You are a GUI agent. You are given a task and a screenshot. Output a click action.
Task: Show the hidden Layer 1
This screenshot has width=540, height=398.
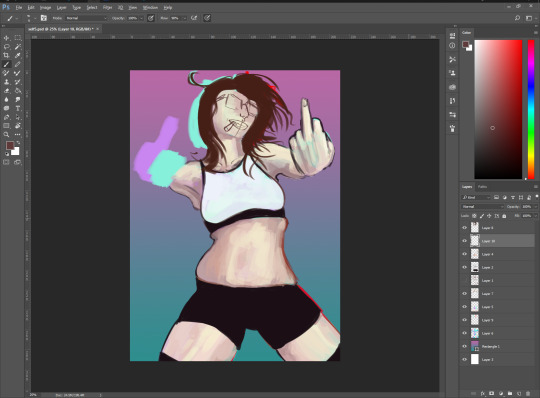[x=464, y=281]
